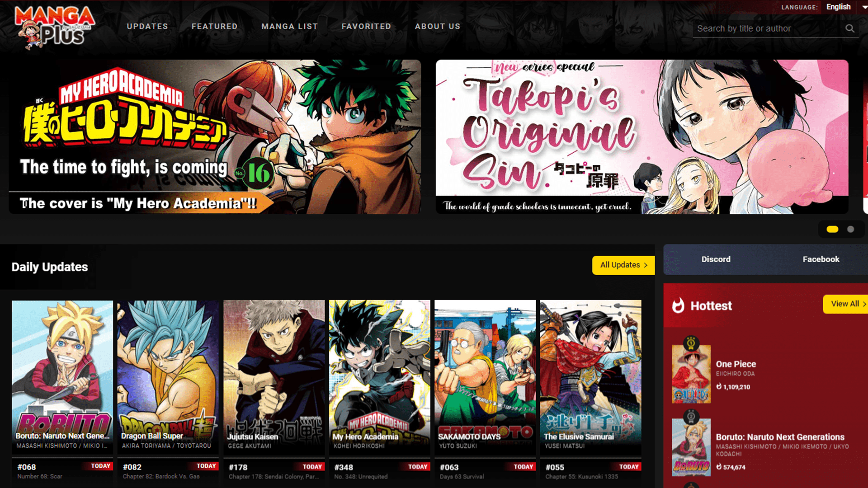The width and height of the screenshot is (868, 488).
Task: Click author text AKIRA TORIYAMA / TOYOTAROU
Action: point(166,446)
